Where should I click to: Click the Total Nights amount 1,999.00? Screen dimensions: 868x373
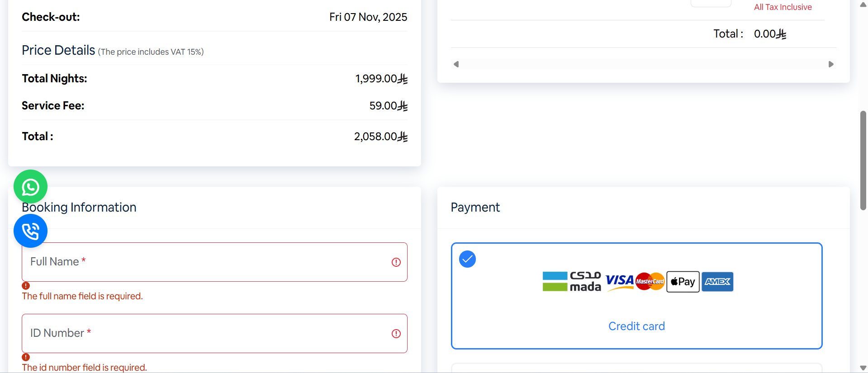tap(381, 79)
